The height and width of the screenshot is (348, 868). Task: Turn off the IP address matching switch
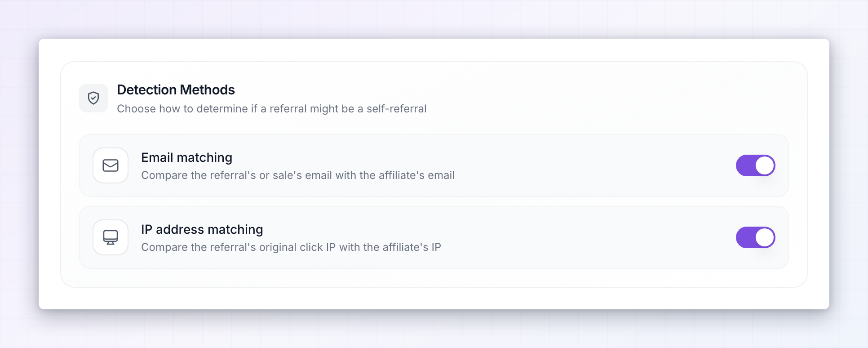click(756, 237)
